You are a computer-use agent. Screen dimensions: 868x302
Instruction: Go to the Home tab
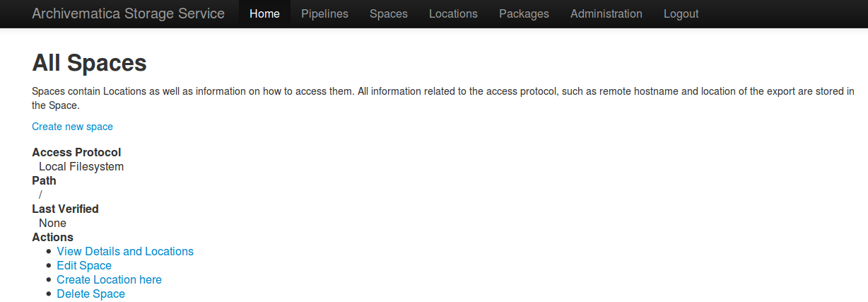coord(264,13)
